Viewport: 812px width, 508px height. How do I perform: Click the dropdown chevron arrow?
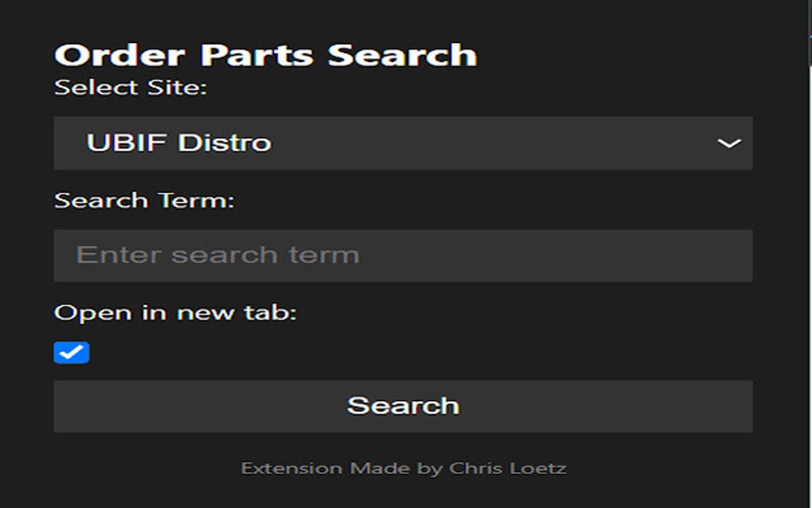click(x=731, y=143)
